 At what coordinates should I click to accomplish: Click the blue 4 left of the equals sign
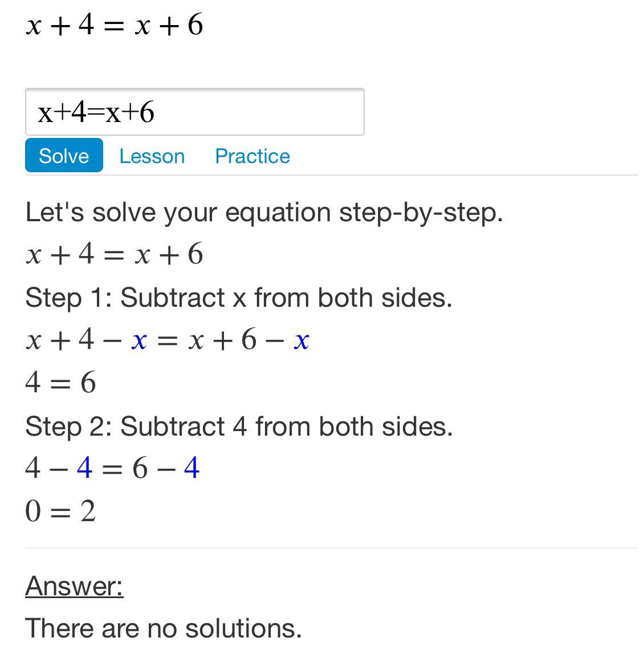pos(84,468)
